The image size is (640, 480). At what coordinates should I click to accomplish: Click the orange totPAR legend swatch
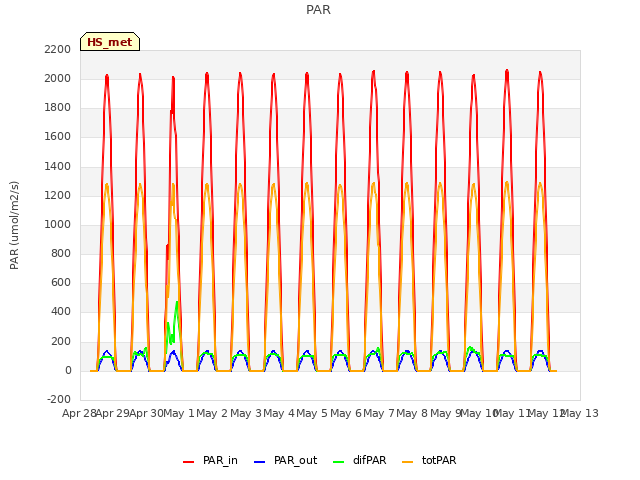point(407,461)
